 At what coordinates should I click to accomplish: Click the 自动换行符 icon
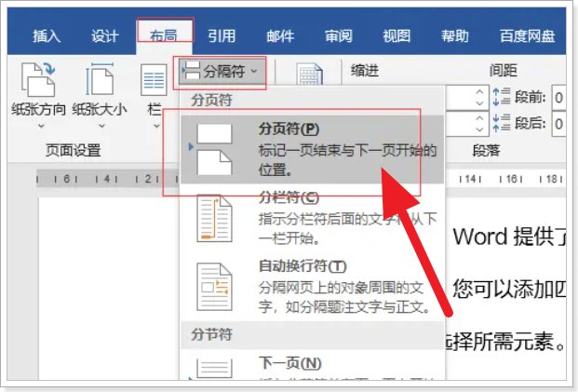pos(214,287)
